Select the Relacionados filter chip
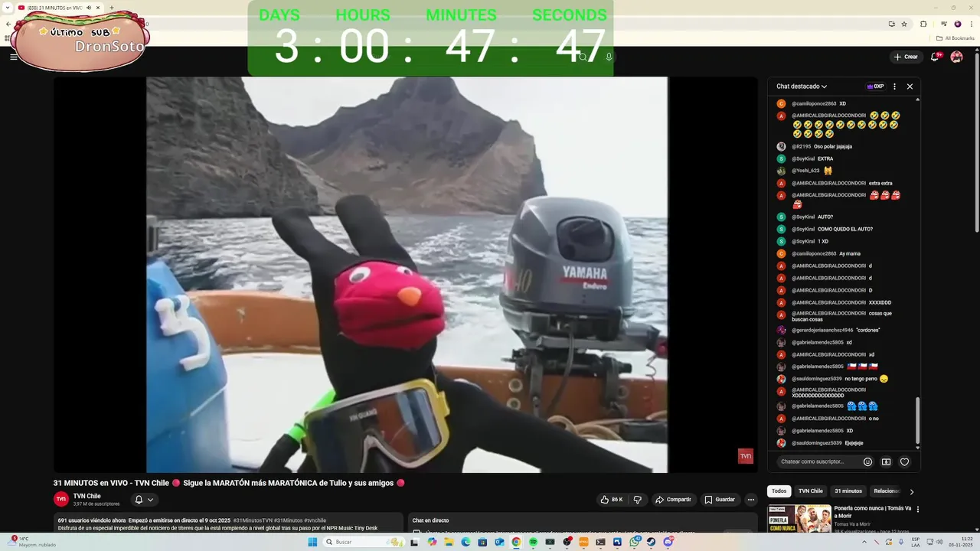980x551 pixels. (x=887, y=491)
